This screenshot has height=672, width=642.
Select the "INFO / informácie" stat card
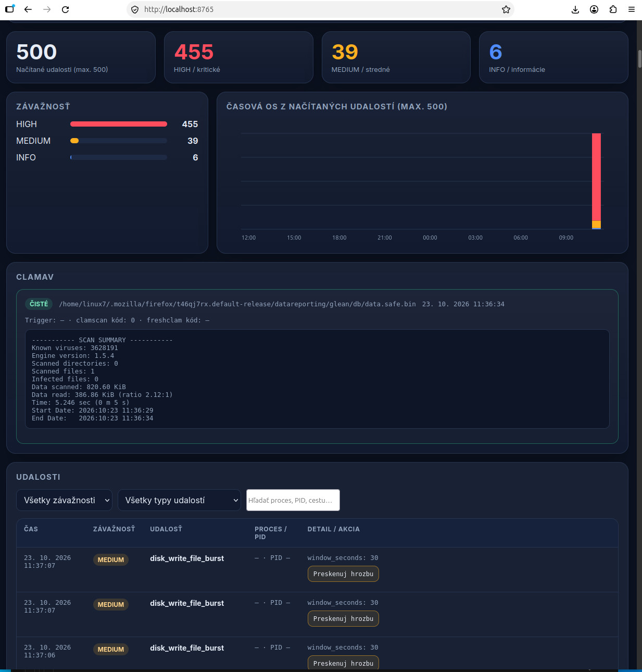pyautogui.click(x=553, y=57)
